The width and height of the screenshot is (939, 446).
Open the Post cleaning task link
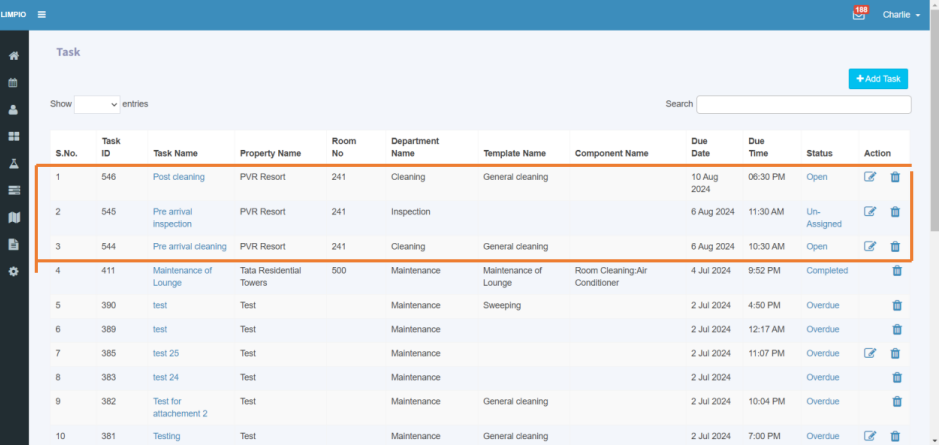tap(178, 177)
